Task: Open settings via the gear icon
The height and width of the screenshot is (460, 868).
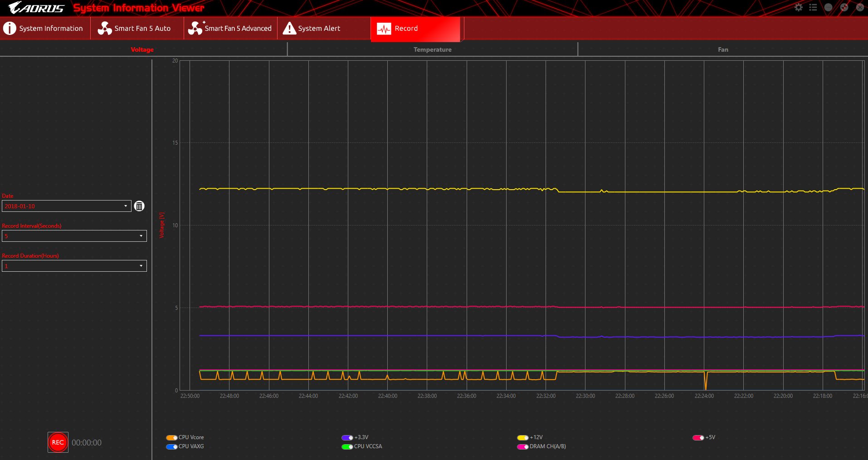Action: tap(799, 7)
